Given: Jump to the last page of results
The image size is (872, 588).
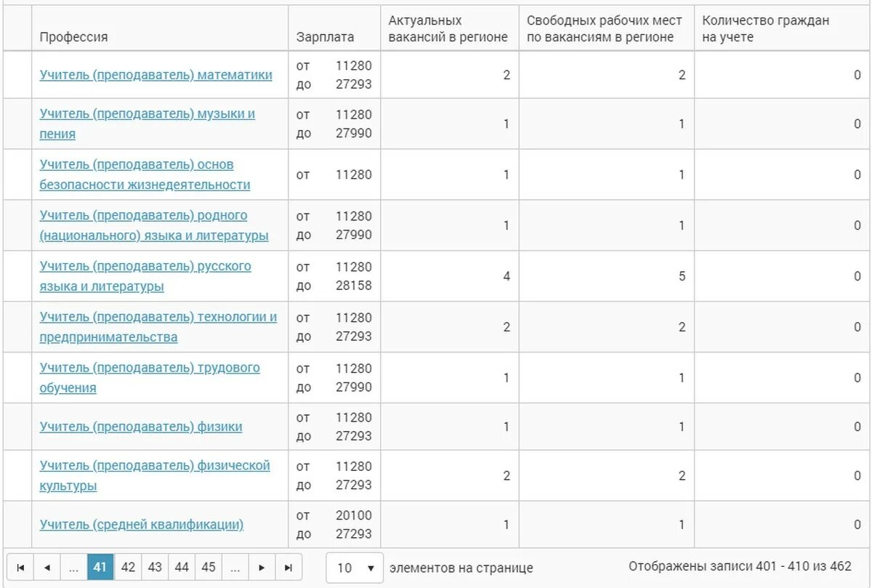Looking at the screenshot, I should pos(288,568).
